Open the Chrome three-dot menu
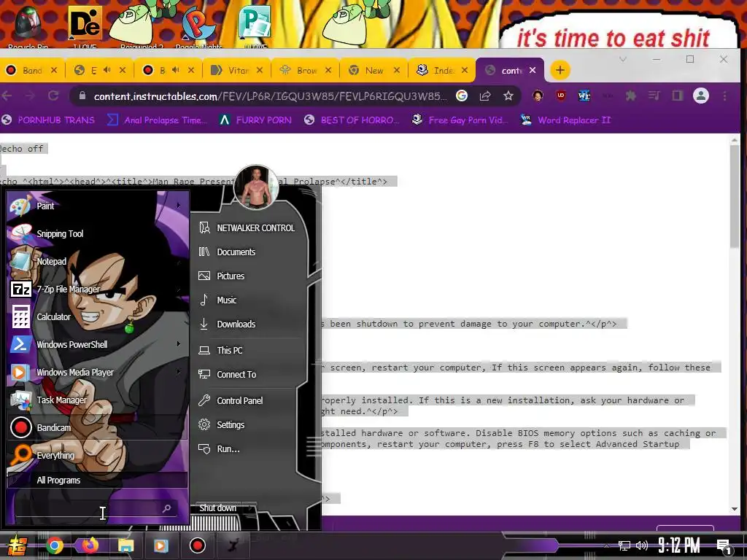The image size is (747, 560). pyautogui.click(x=724, y=96)
